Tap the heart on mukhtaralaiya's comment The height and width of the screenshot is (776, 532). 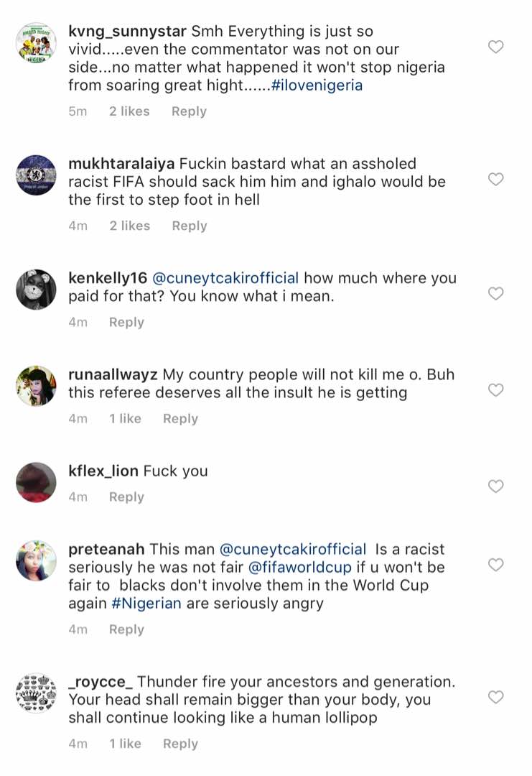tap(495, 179)
